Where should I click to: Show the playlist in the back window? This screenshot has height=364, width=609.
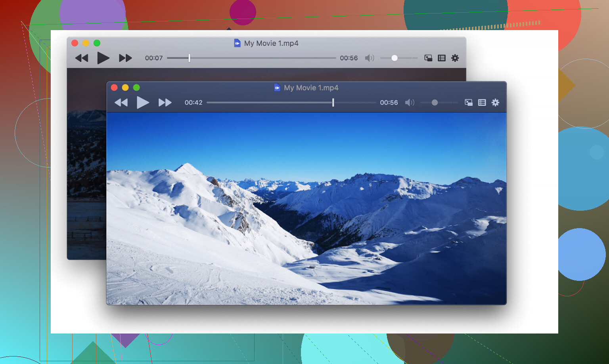point(441,58)
